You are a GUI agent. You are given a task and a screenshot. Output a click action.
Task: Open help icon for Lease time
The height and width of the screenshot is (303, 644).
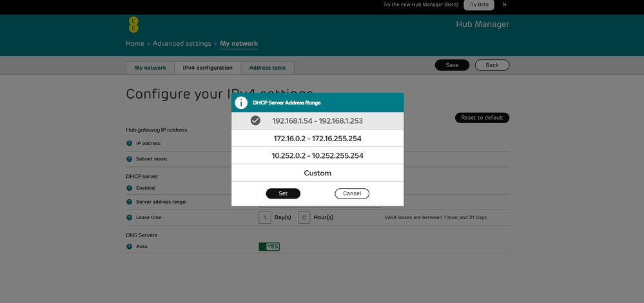pos(130,218)
